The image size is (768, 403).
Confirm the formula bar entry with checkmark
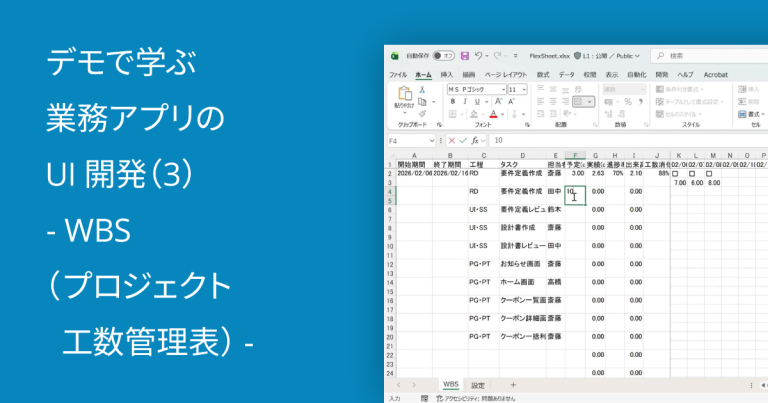[463, 141]
